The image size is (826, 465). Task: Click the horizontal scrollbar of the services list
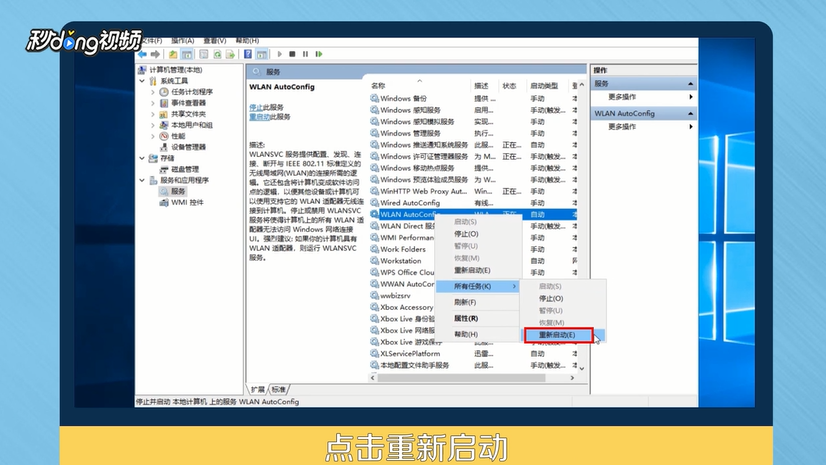461,378
